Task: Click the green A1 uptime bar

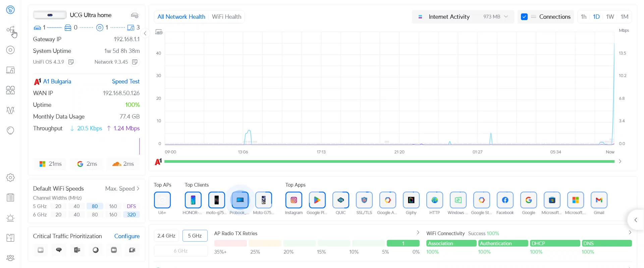Action: coord(389,161)
